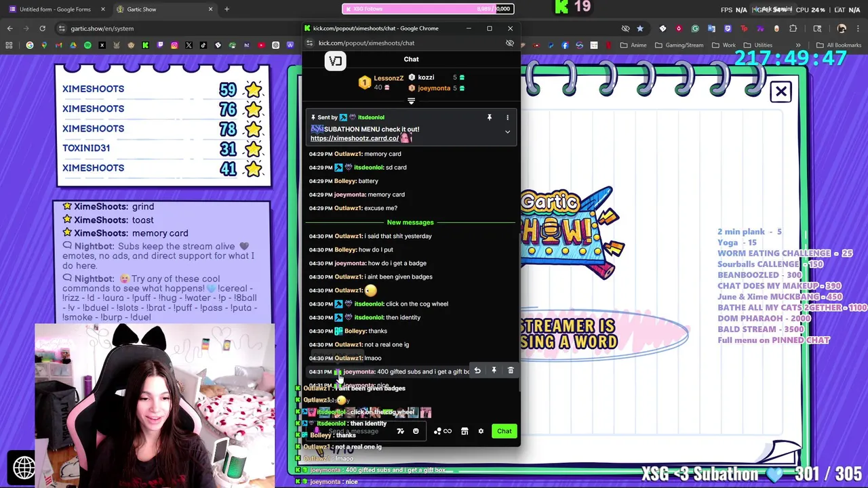Image resolution: width=868 pixels, height=488 pixels.
Task: Jump to New messages divider
Action: point(410,222)
